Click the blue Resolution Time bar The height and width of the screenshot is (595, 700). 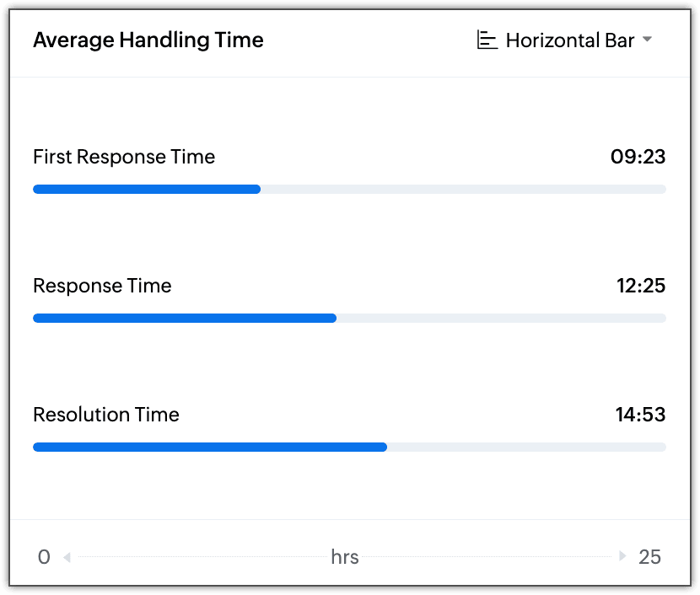point(210,447)
